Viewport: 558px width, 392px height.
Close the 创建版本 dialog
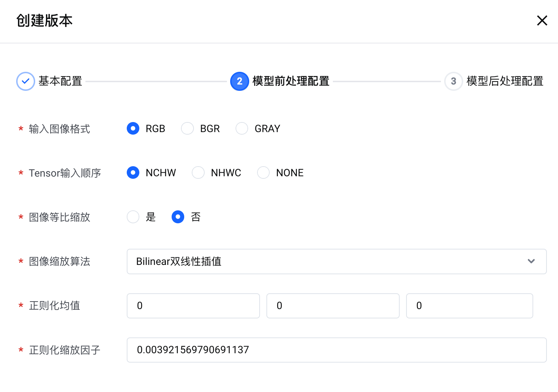tap(542, 20)
